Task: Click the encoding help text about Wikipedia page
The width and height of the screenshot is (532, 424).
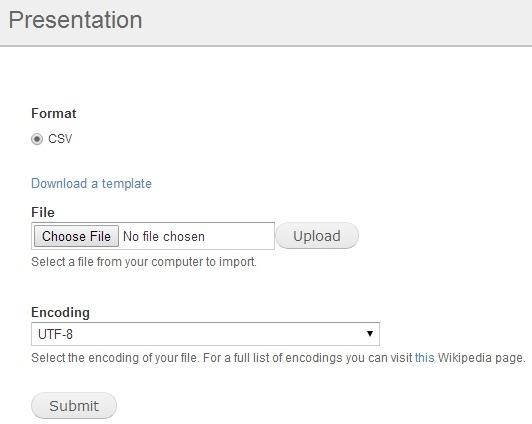Action: coord(278,358)
